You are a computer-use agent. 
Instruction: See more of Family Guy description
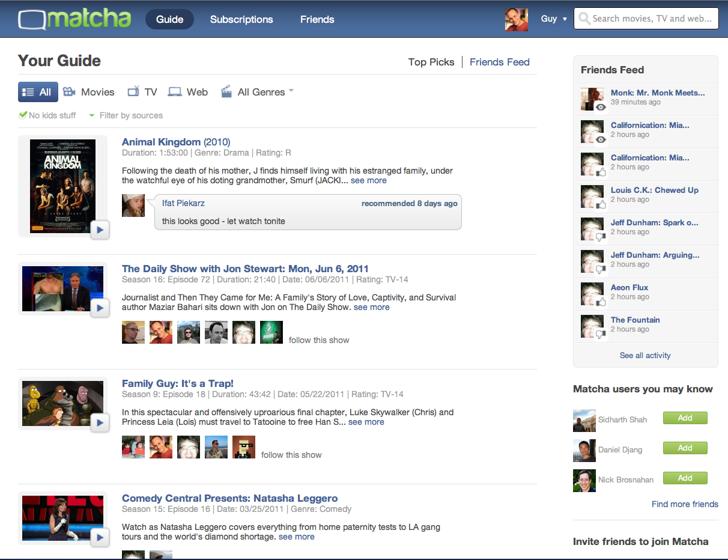tap(366, 422)
